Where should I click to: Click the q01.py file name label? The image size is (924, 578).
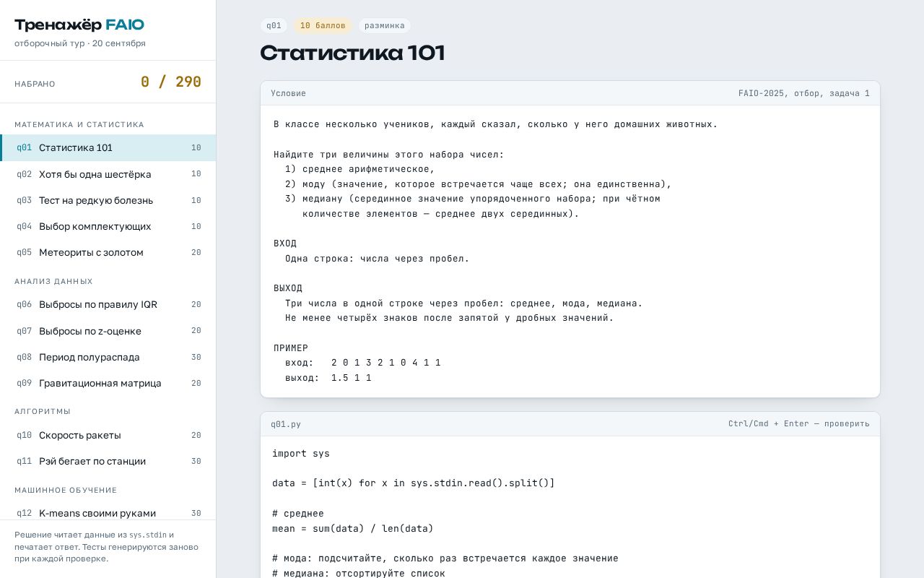(286, 424)
